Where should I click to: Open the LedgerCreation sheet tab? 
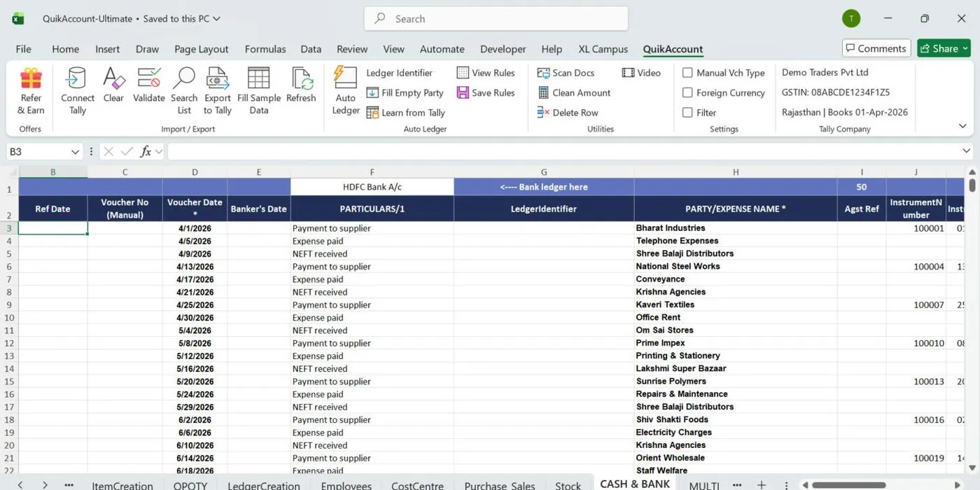(264, 485)
